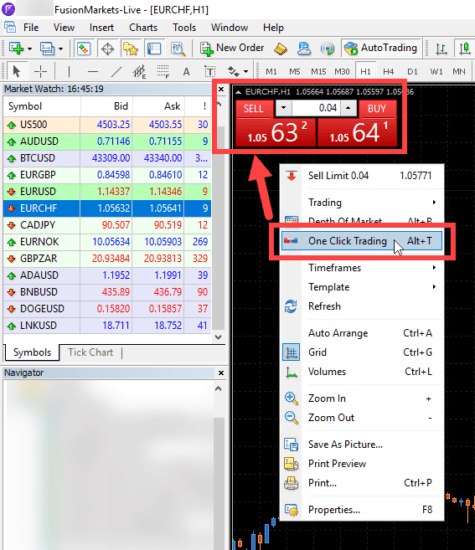Open the Charts menu

coord(143,27)
